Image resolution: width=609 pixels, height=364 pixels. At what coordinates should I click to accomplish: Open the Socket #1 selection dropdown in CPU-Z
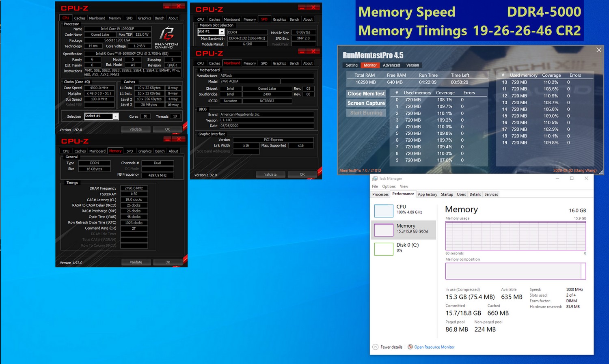(115, 116)
